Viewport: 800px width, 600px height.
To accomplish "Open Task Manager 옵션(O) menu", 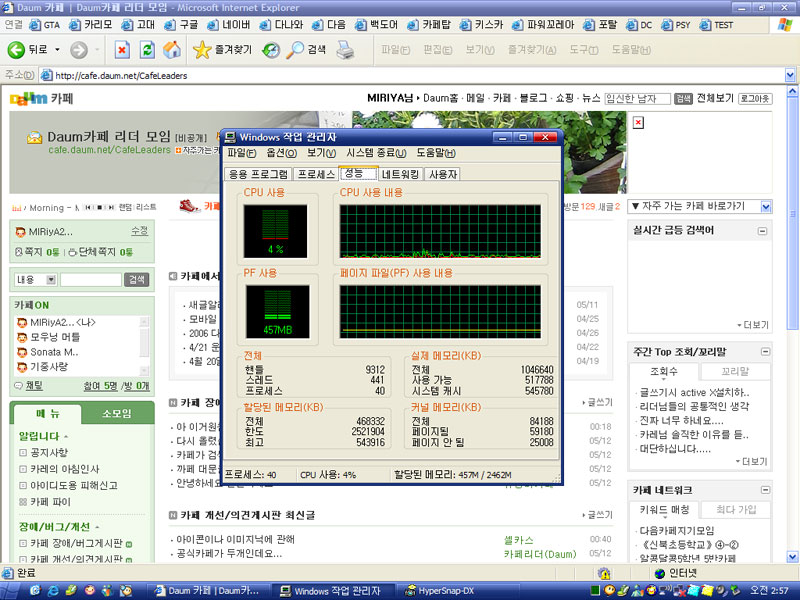I will (281, 153).
